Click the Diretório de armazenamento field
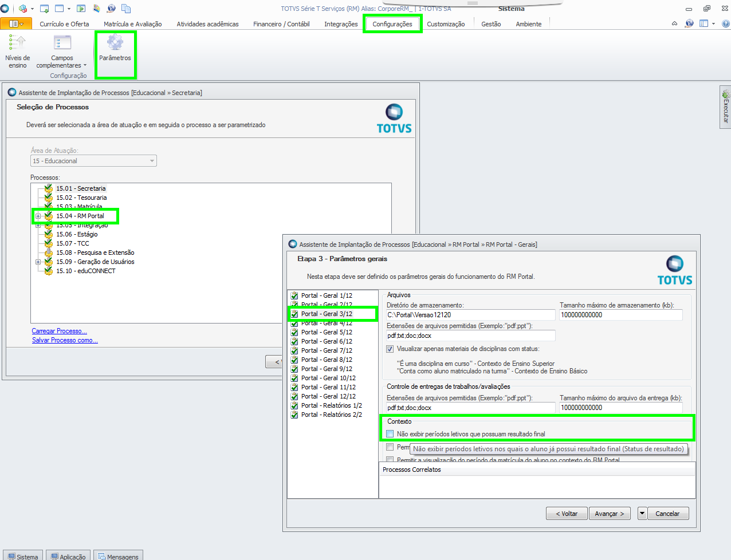The image size is (731, 560). pyautogui.click(x=470, y=314)
